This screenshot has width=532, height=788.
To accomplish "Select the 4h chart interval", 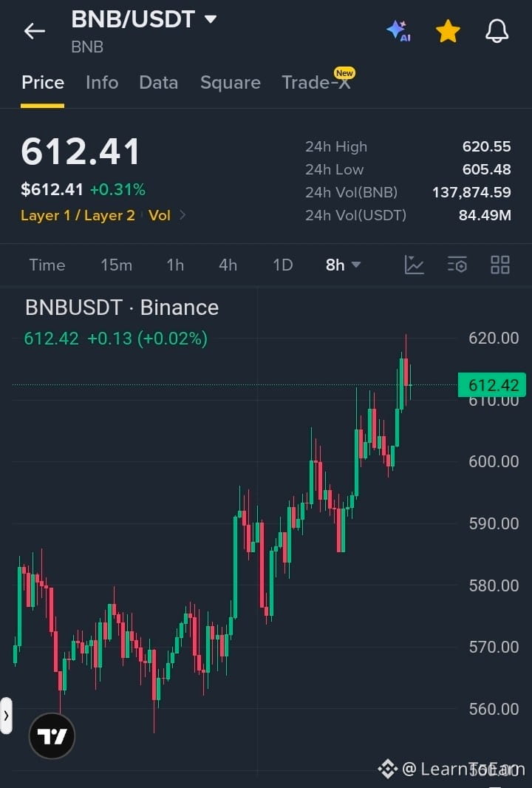I will click(228, 265).
